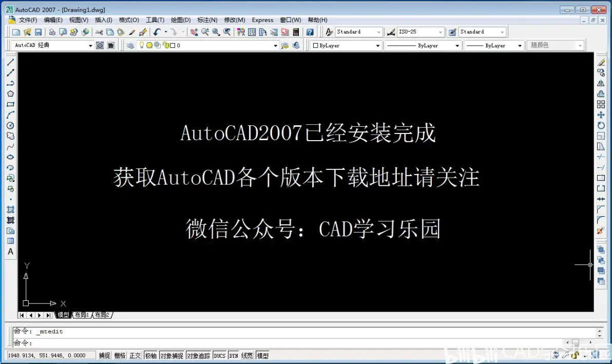This screenshot has height=364, width=612.
Task: Select the Multiline Text tool (A)
Action: pos(11,252)
